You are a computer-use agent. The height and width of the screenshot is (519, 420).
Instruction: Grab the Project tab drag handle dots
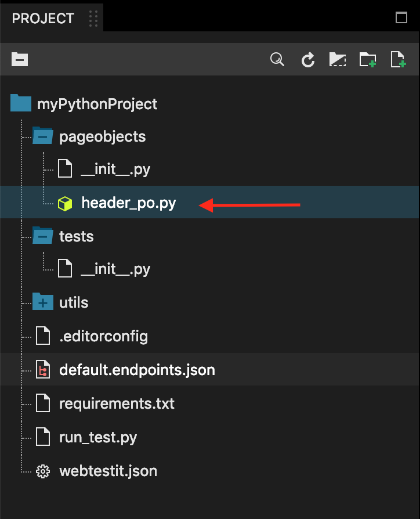click(93, 19)
